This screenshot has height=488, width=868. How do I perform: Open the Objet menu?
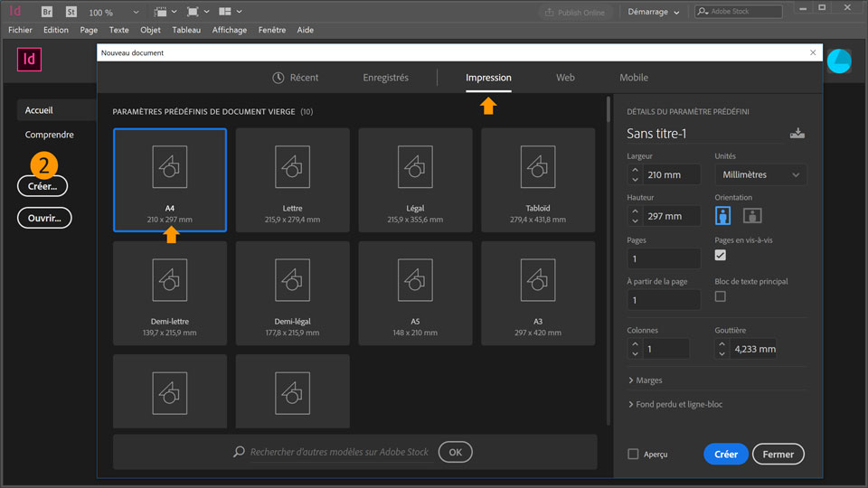coord(150,30)
